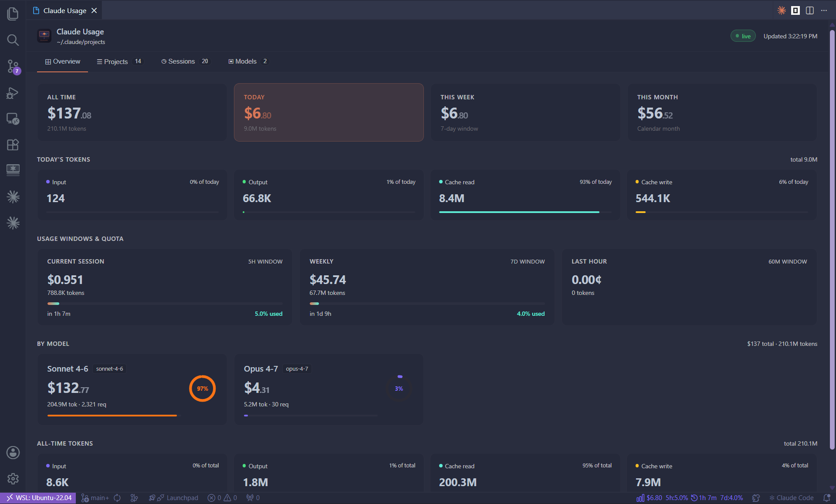Click the 5h:5.0% status bar entry

[677, 498]
